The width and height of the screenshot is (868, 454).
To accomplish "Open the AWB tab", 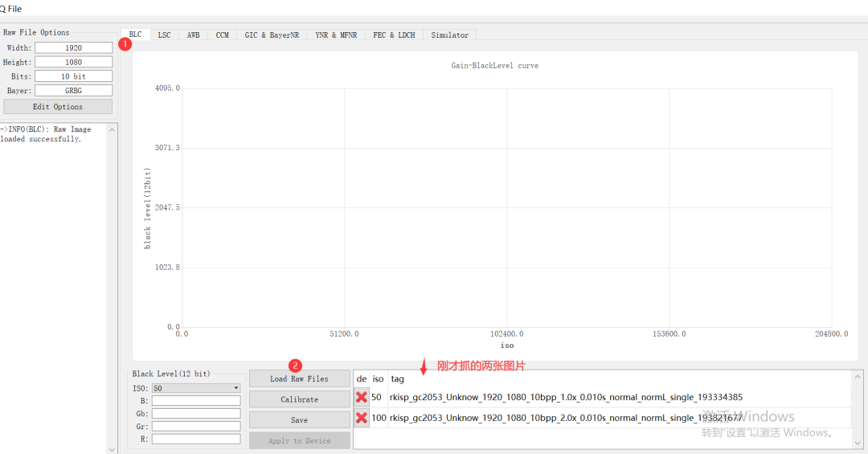I will pyautogui.click(x=194, y=35).
